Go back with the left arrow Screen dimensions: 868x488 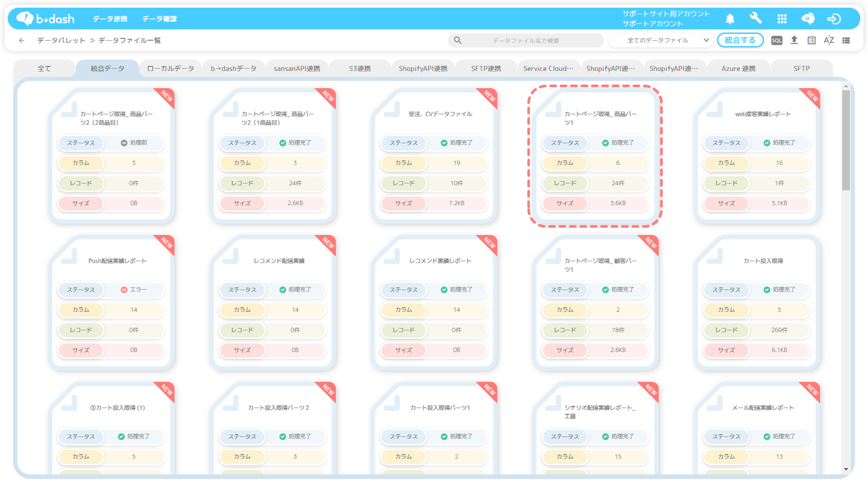pos(22,40)
